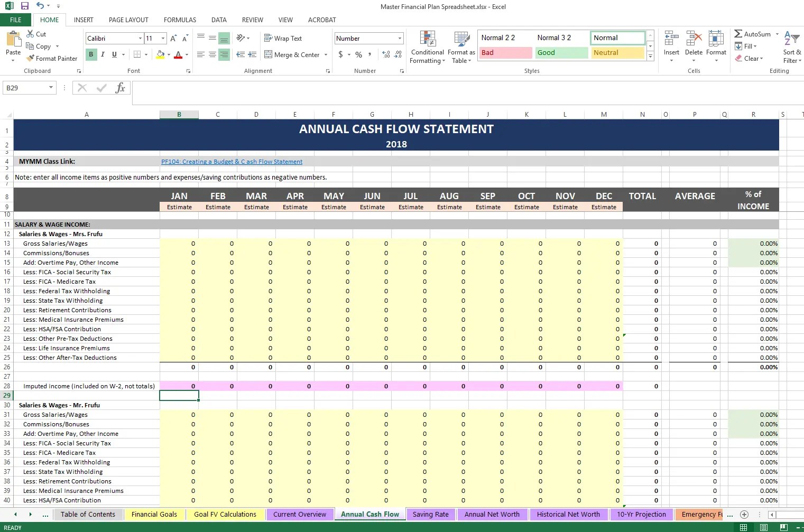Apply the Good cell style
This screenshot has height=532, width=804.
click(x=561, y=53)
